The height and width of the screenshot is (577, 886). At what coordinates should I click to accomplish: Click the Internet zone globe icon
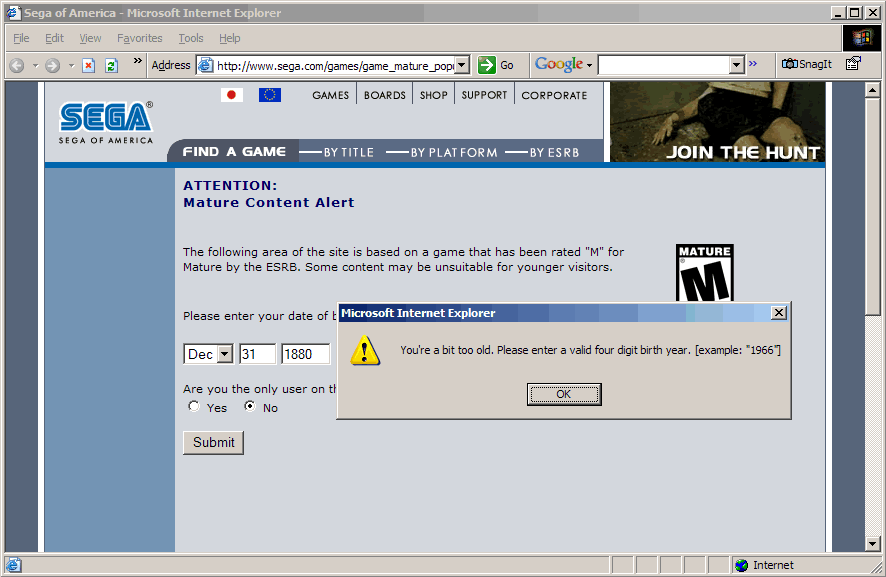742,565
